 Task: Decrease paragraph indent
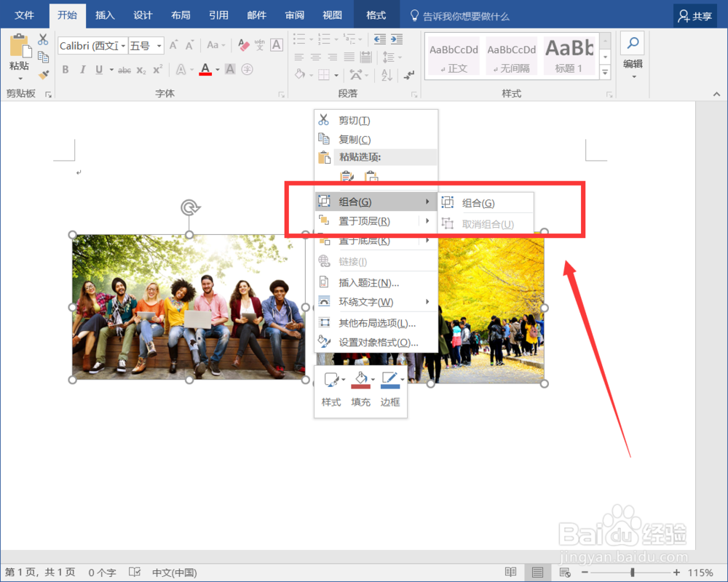pos(380,39)
